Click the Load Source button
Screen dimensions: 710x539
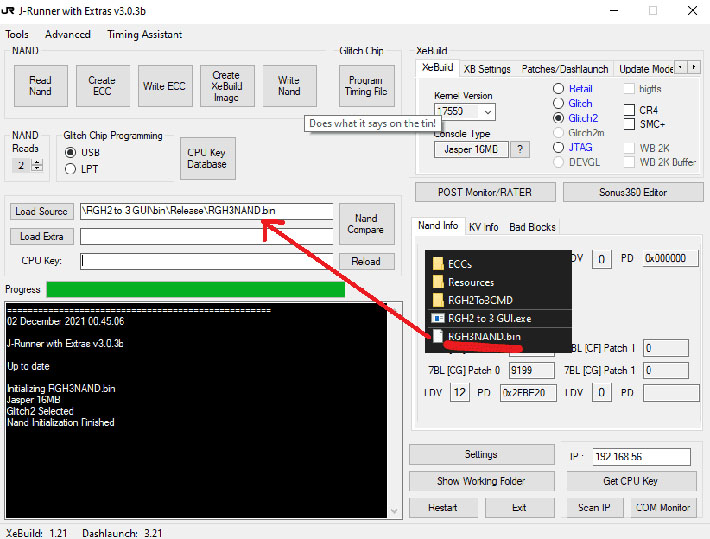[42, 212]
